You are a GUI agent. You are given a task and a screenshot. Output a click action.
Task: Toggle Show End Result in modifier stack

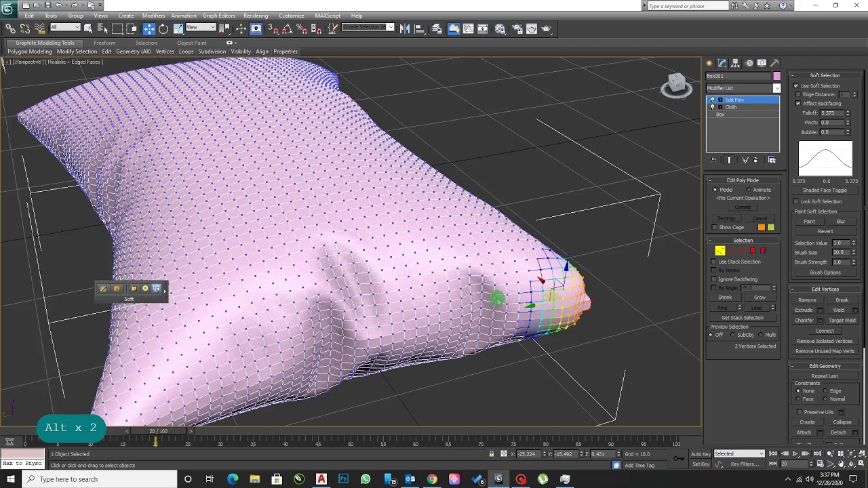pyautogui.click(x=729, y=160)
